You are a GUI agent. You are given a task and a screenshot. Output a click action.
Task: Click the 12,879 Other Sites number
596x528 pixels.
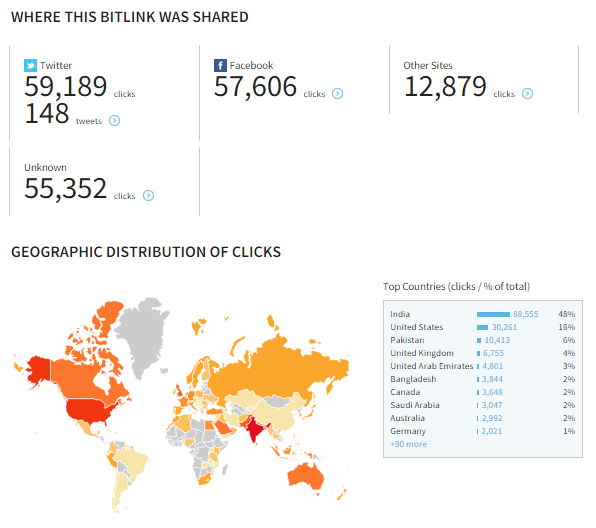pos(445,87)
